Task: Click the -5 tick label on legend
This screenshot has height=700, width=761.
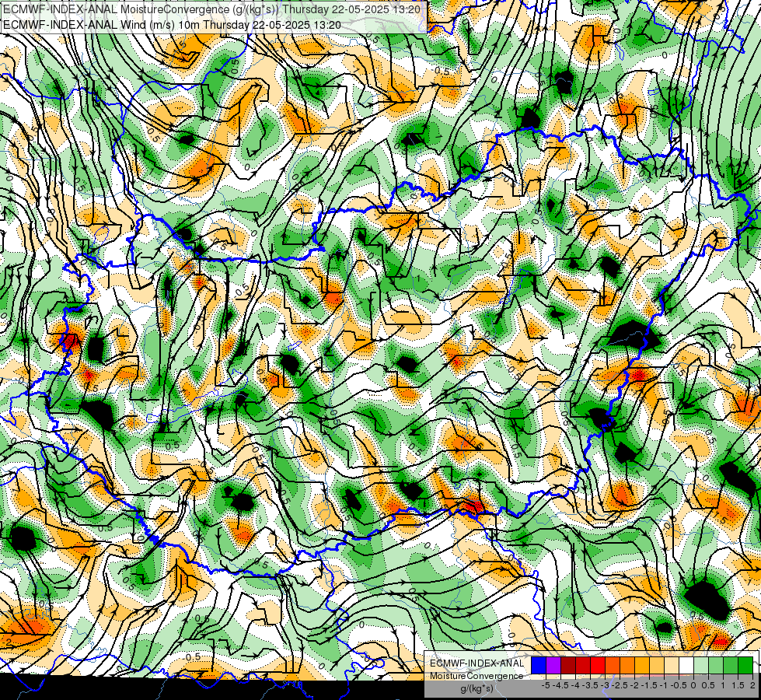Action: 546,685
